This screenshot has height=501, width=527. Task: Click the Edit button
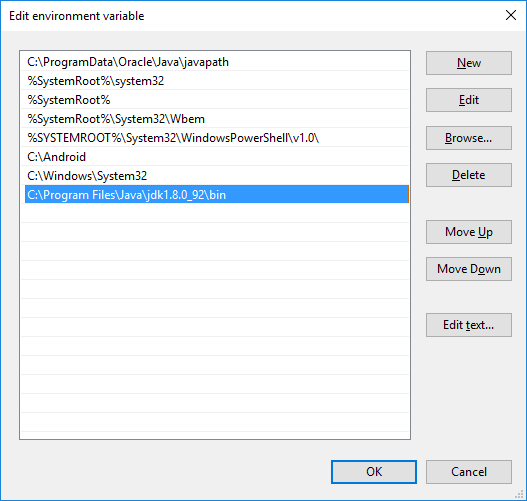coord(469,100)
